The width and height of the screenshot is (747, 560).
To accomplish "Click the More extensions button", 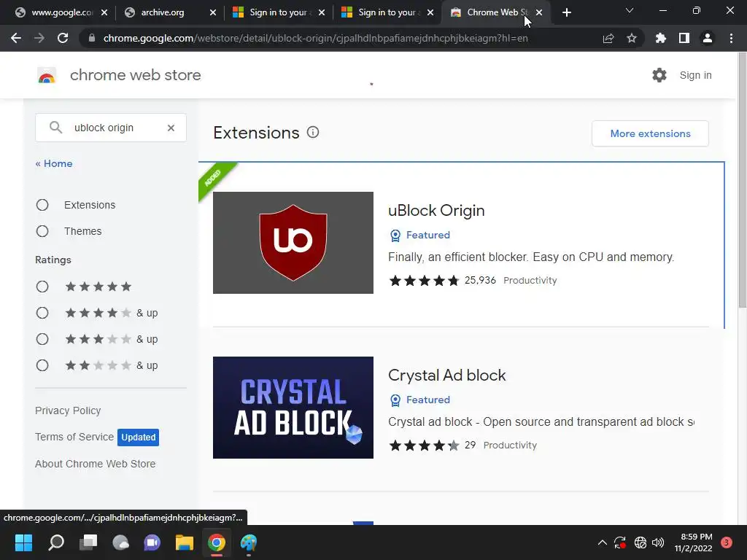I will (x=650, y=133).
